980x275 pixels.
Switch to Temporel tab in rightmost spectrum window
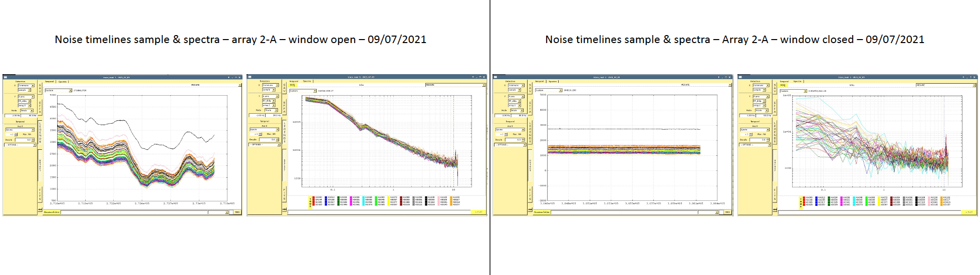coord(784,81)
